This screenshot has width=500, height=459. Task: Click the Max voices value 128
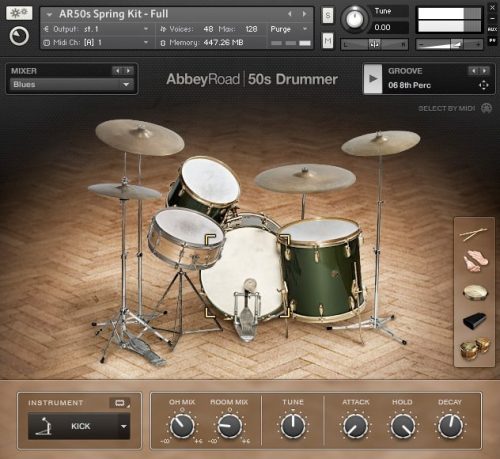coord(251,29)
